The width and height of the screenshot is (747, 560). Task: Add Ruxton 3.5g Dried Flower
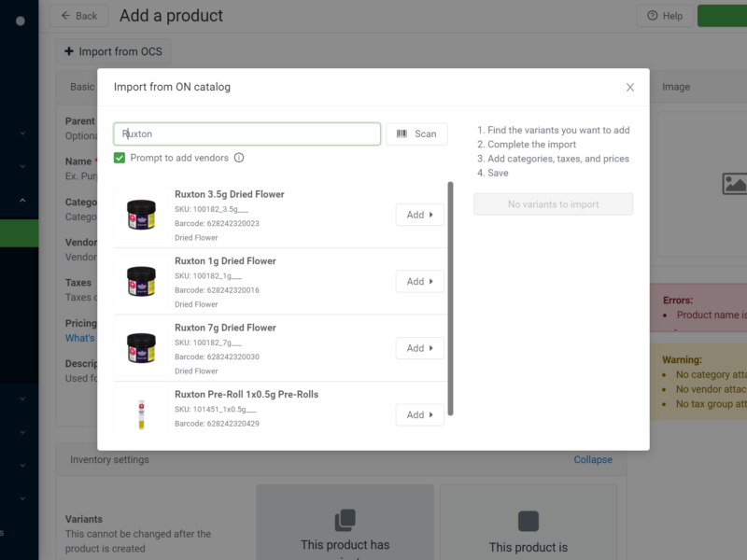coord(419,215)
